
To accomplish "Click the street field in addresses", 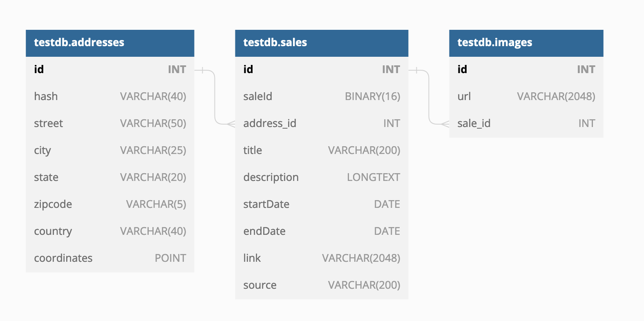I will [110, 124].
